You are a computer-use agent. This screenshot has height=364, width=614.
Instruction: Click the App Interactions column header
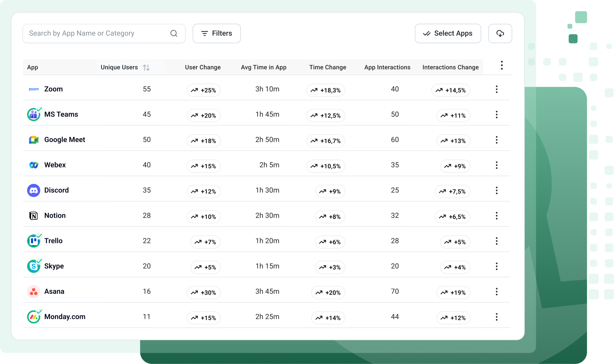click(x=387, y=67)
